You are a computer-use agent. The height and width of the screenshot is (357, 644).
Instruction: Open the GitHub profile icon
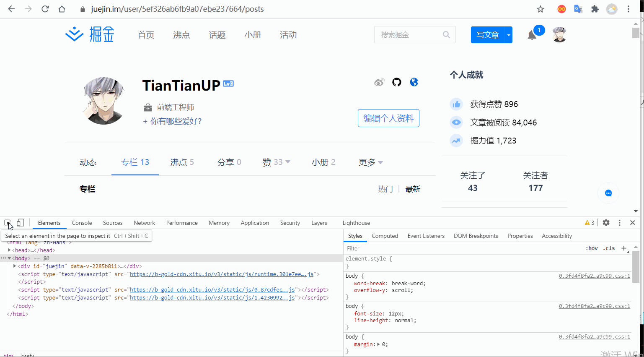tap(397, 82)
